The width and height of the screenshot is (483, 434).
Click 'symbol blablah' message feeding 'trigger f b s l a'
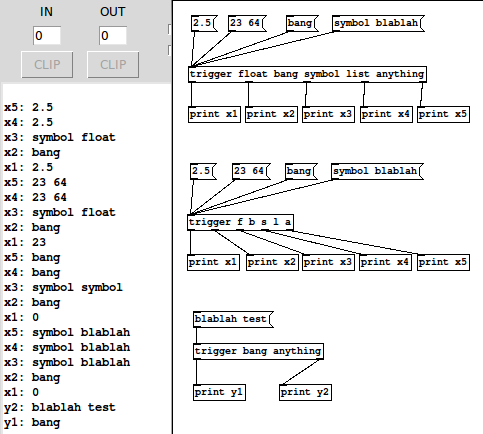377,171
